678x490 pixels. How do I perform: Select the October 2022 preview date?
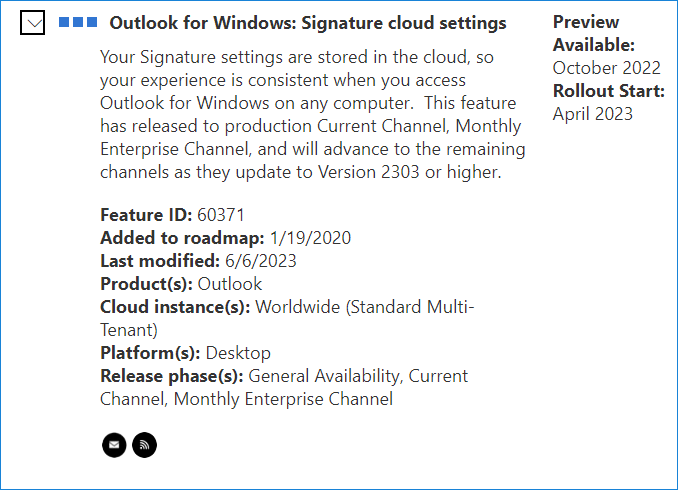(607, 68)
